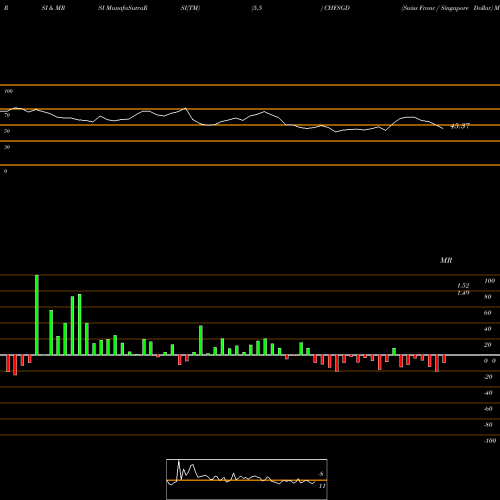Click the 1.52 value beside the MR chart
This screenshot has height=500, width=500.
point(463,286)
